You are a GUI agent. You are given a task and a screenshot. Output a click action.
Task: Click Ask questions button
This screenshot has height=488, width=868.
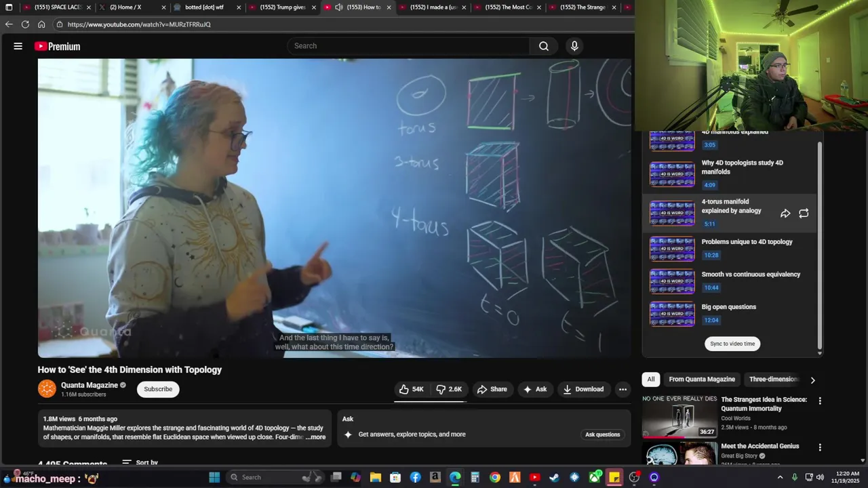tap(603, 434)
